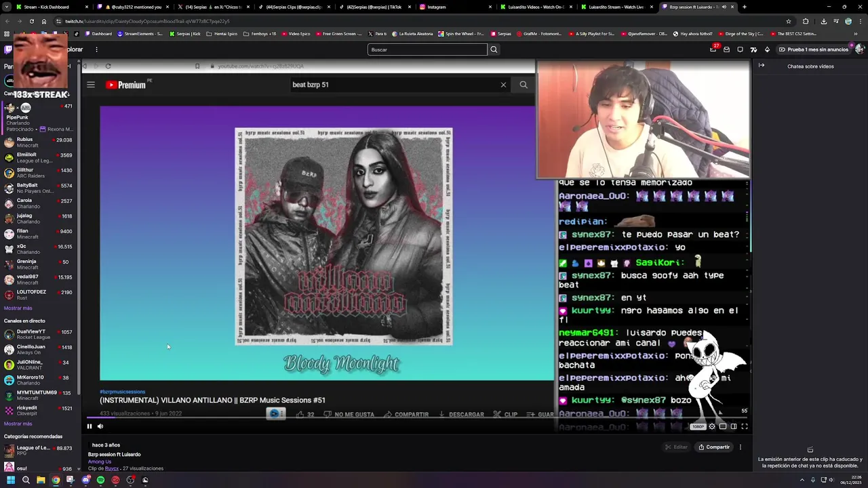Open the Twitch chat bubble icon
This screenshot has height=488, width=868.
pyautogui.click(x=740, y=49)
